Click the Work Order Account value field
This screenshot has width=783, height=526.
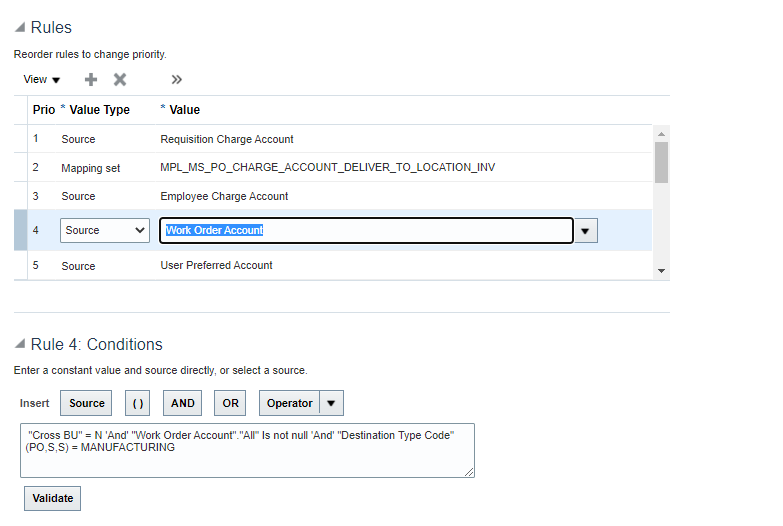366,230
